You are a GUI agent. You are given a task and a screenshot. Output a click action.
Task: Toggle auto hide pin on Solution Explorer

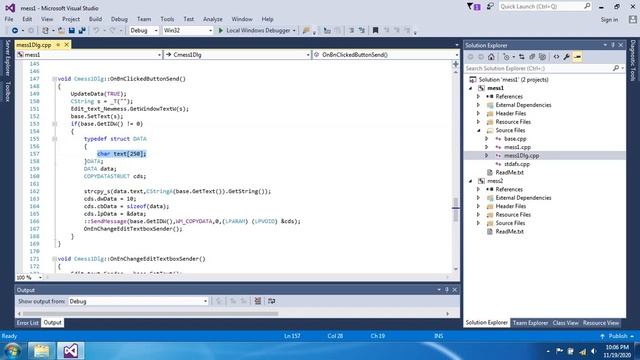tap(613, 45)
